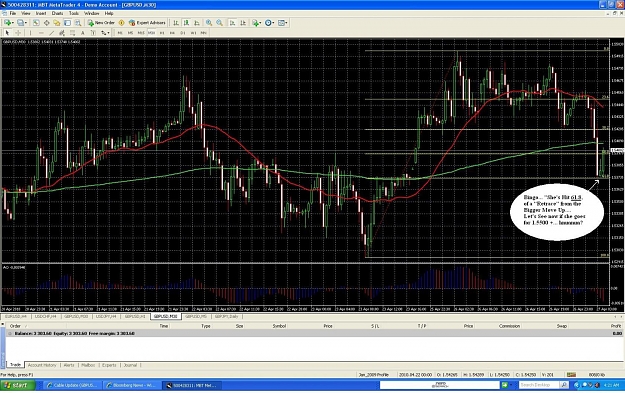The width and height of the screenshot is (625, 393).
Task: Select the Text Label tool
Action: click(93, 33)
